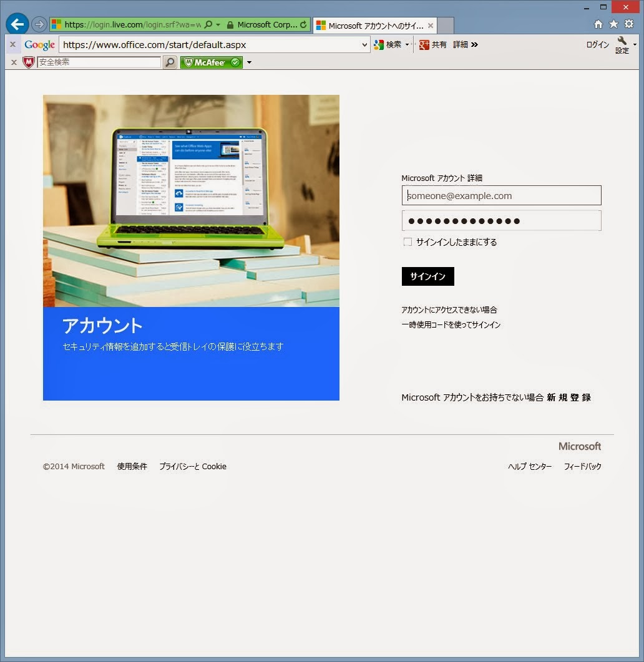644x662 pixels.
Task: Click the green McAfee SiteAdvisor button
Action: click(x=212, y=62)
